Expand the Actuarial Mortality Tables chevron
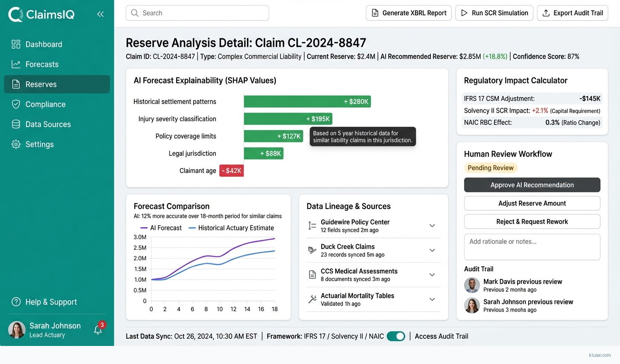 (x=432, y=300)
